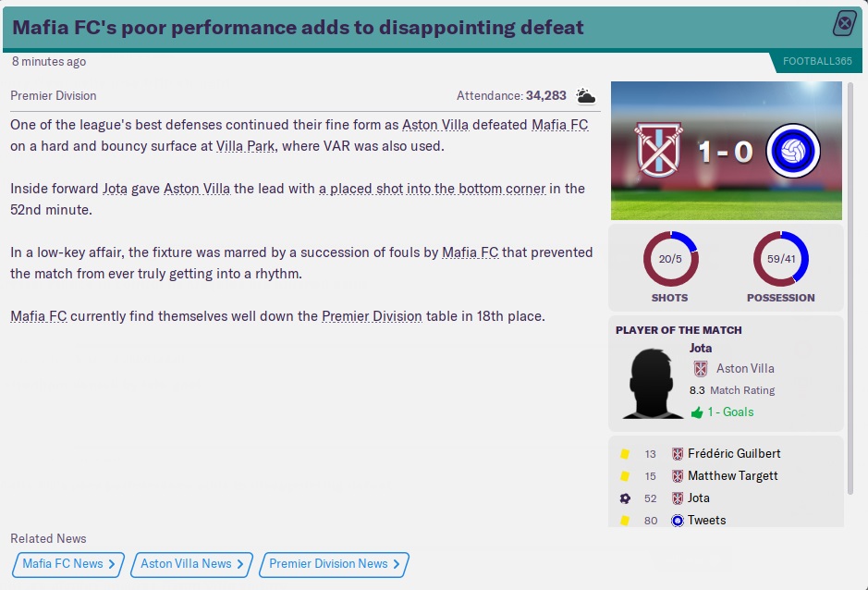Image resolution: width=868 pixels, height=590 pixels.
Task: Click the Aston Villa crest in scoreline
Action: coord(658,150)
